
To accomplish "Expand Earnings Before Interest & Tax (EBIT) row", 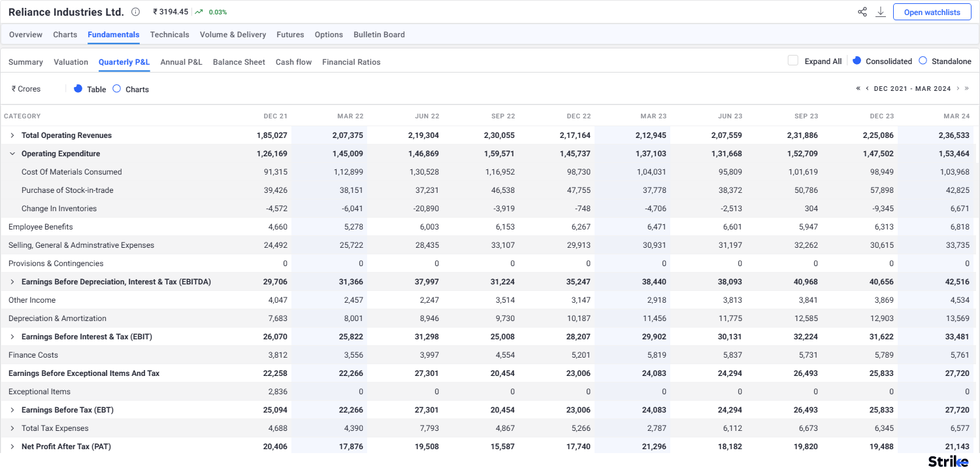I will 12,337.
